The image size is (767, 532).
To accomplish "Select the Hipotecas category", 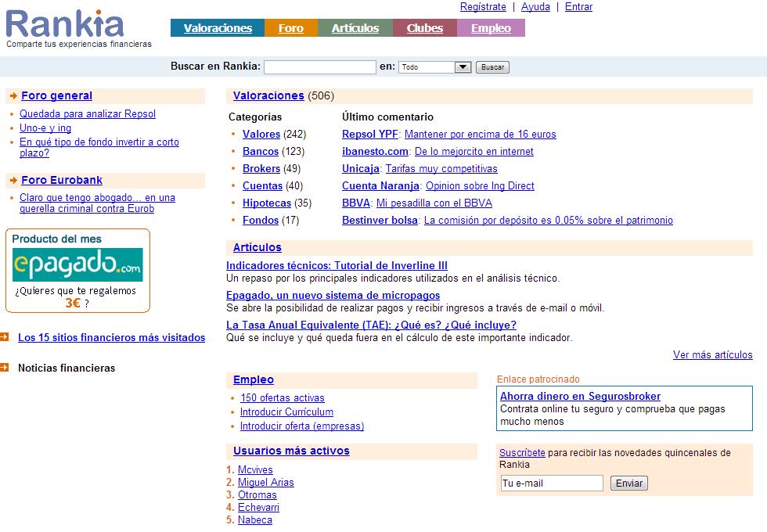I will (x=267, y=203).
